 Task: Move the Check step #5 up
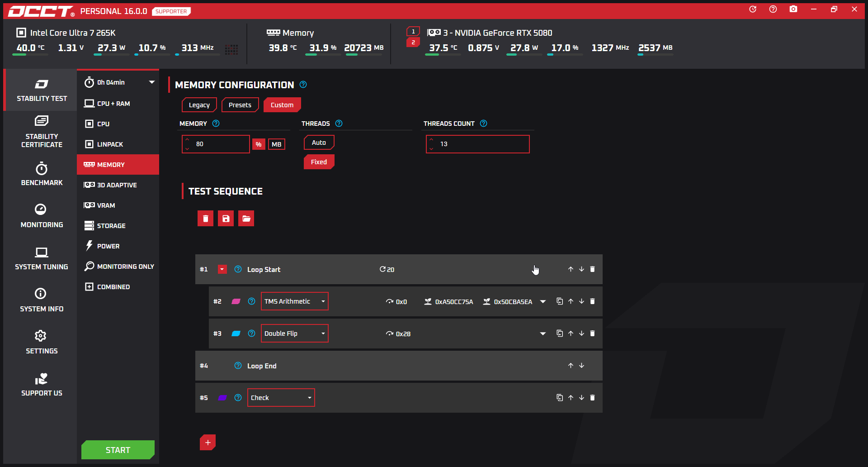(x=571, y=398)
